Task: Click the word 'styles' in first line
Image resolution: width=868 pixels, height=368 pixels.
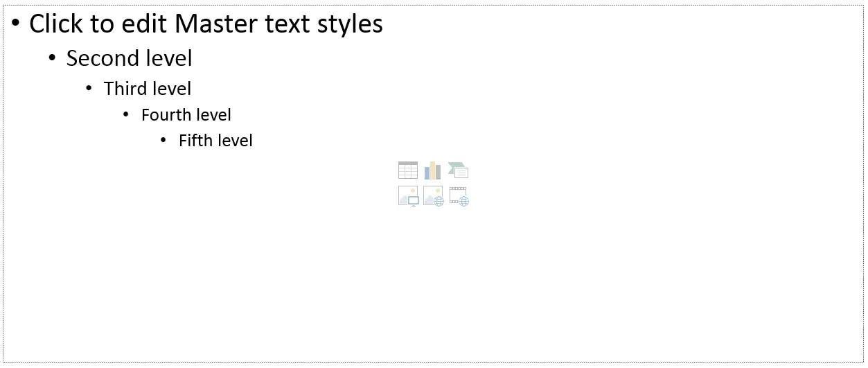Action: 355,24
